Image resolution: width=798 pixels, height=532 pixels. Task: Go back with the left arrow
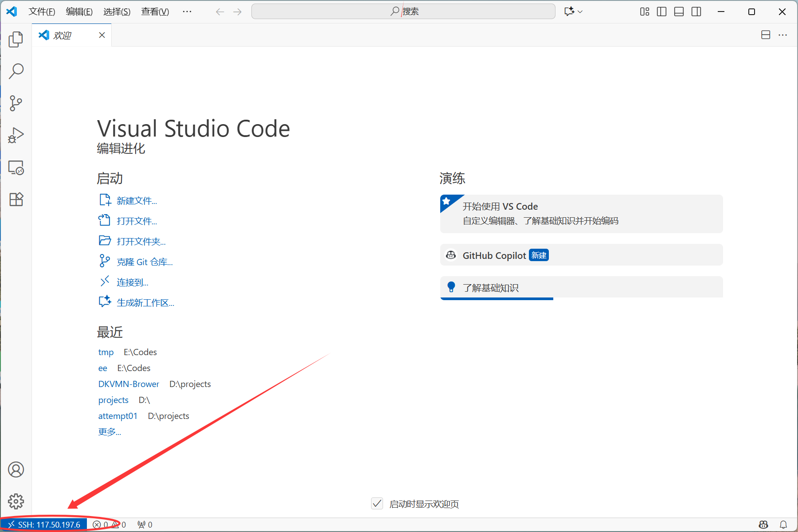[x=220, y=12]
